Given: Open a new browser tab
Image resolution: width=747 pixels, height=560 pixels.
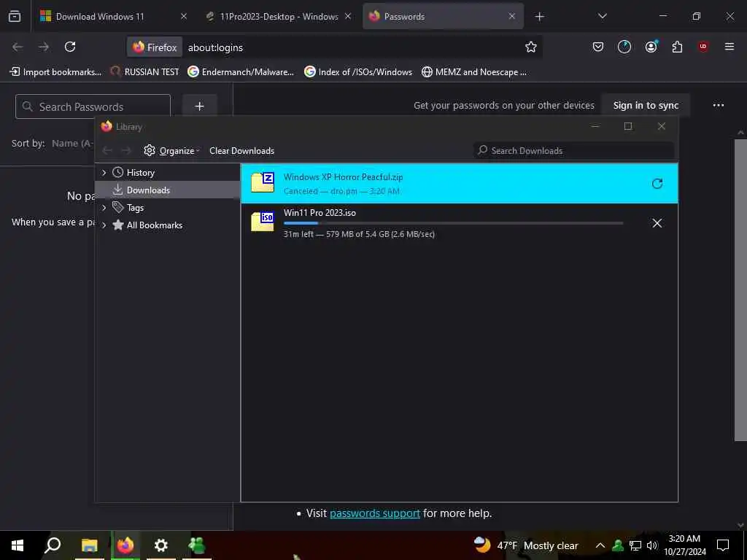Looking at the screenshot, I should 539,17.
